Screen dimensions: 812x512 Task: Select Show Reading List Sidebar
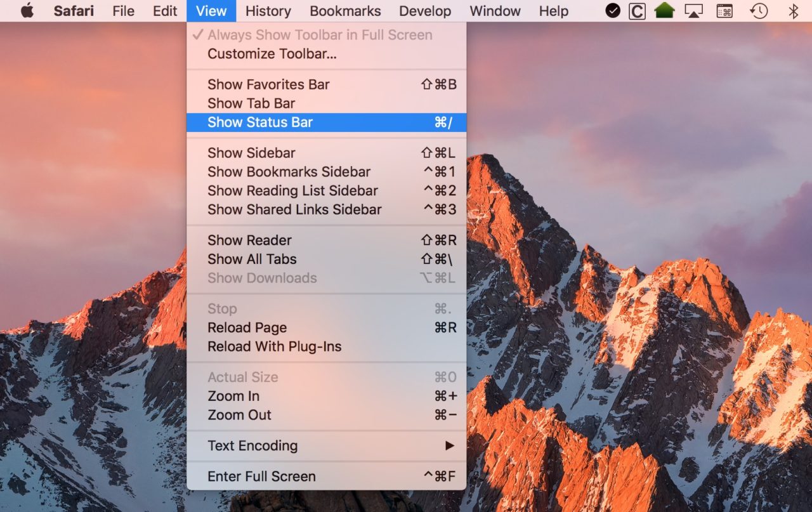click(x=326, y=191)
